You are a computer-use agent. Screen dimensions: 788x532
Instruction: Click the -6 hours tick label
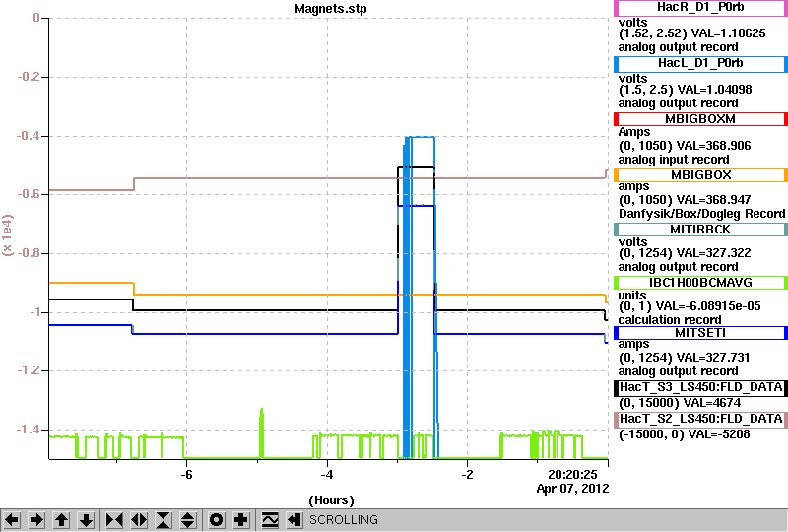pyautogui.click(x=186, y=475)
